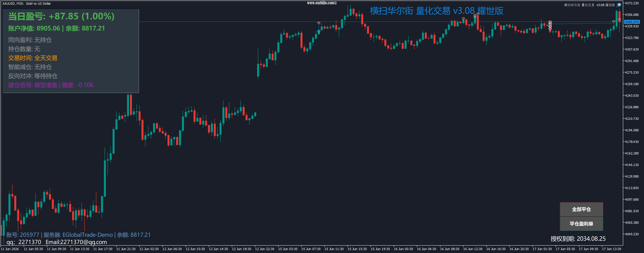The width and height of the screenshot is (644, 253).
Task: Click the 16 Jun 08:30 time axis label
Action: click(x=450, y=249)
